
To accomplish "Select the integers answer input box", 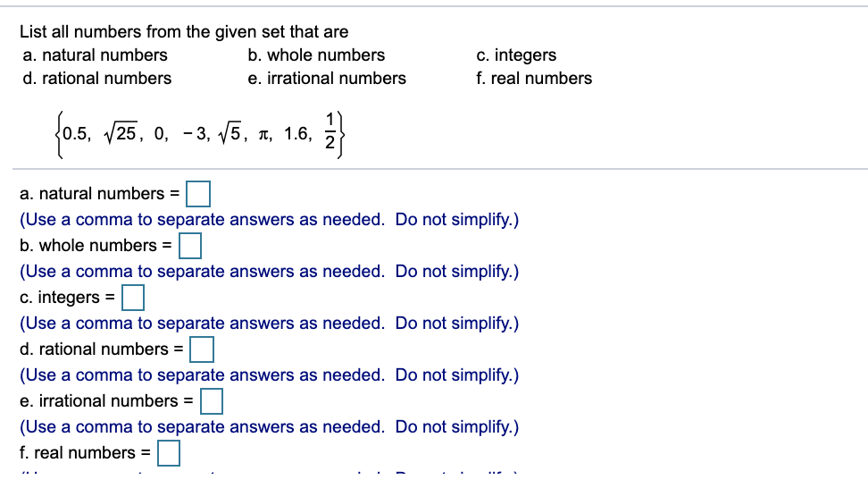I will (x=133, y=297).
